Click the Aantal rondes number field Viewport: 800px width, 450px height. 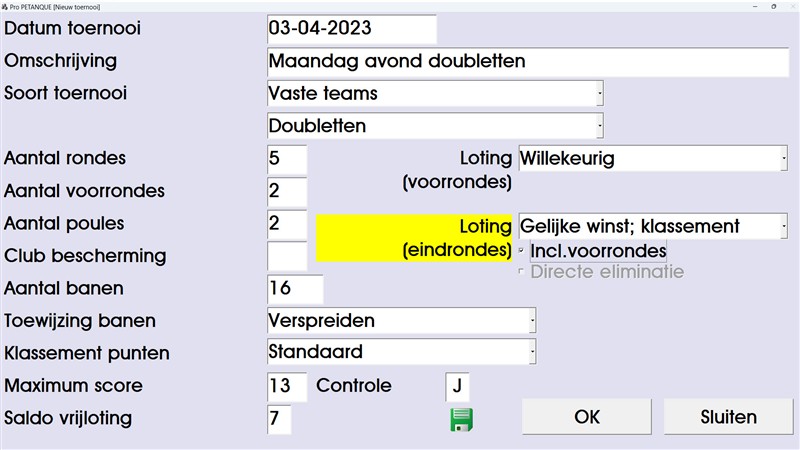point(287,159)
